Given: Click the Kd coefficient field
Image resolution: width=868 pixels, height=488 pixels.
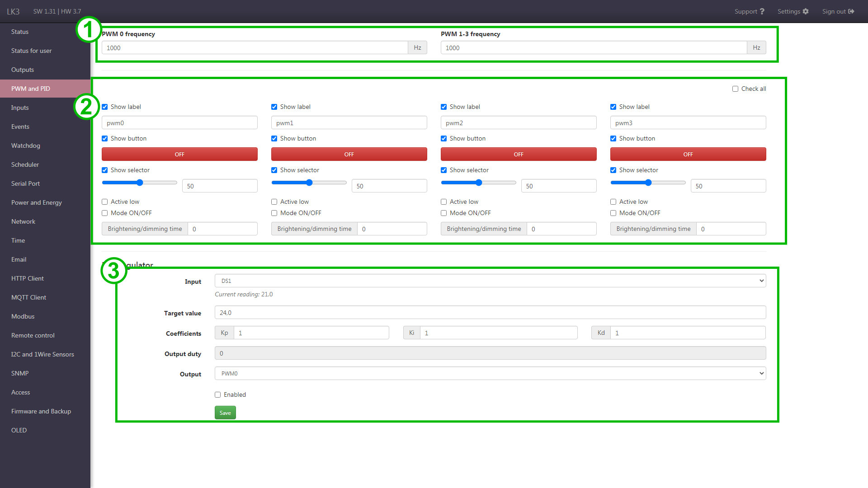Looking at the screenshot, I should click(x=688, y=333).
